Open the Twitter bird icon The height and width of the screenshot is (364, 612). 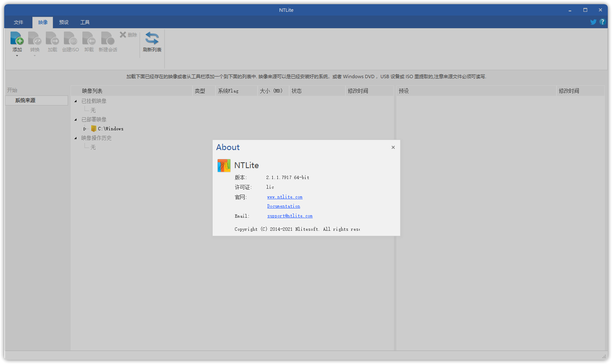point(593,22)
